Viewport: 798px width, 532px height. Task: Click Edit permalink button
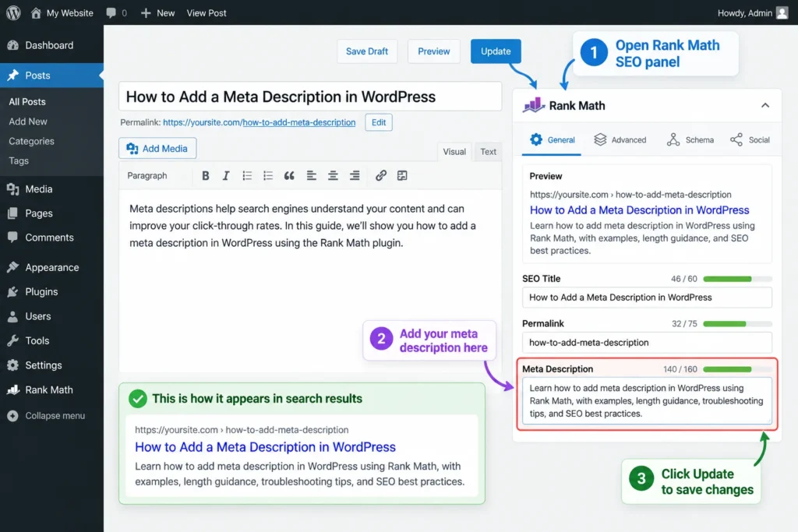(x=379, y=122)
